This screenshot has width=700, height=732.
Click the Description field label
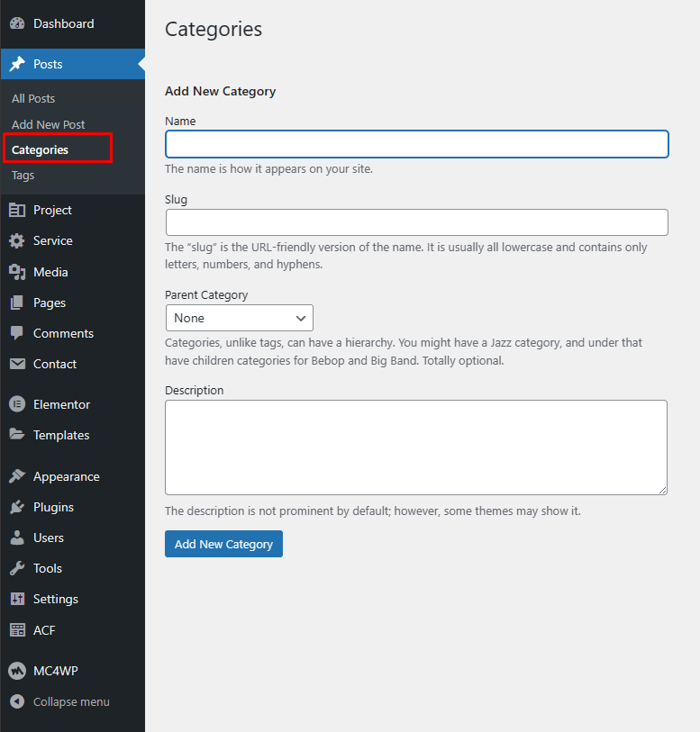tap(195, 390)
